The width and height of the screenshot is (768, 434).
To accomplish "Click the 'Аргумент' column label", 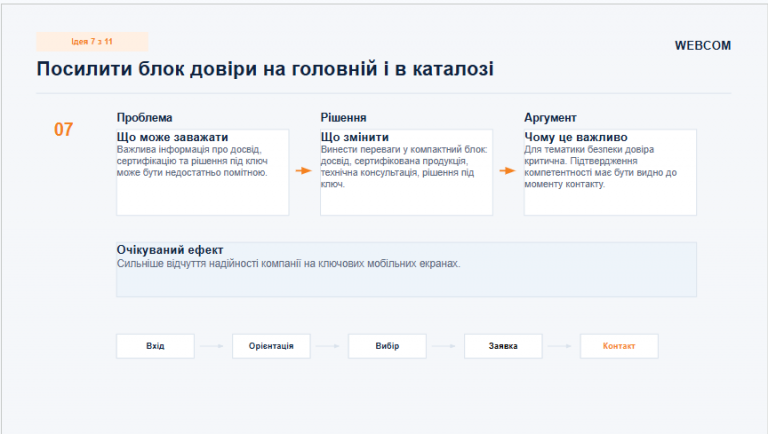I will (550, 118).
